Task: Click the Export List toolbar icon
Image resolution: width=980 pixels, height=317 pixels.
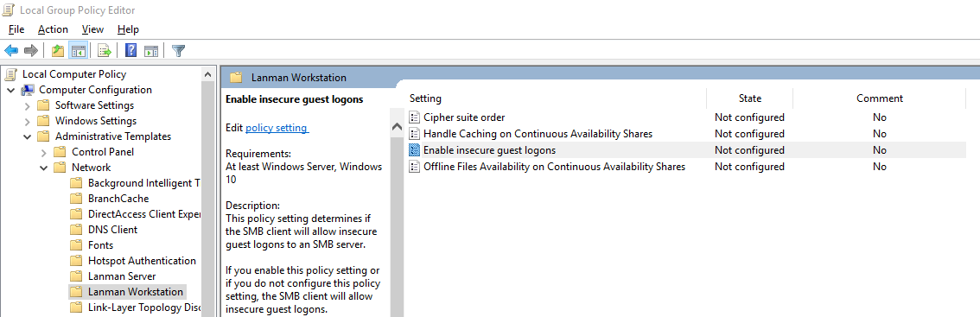Action: (105, 51)
